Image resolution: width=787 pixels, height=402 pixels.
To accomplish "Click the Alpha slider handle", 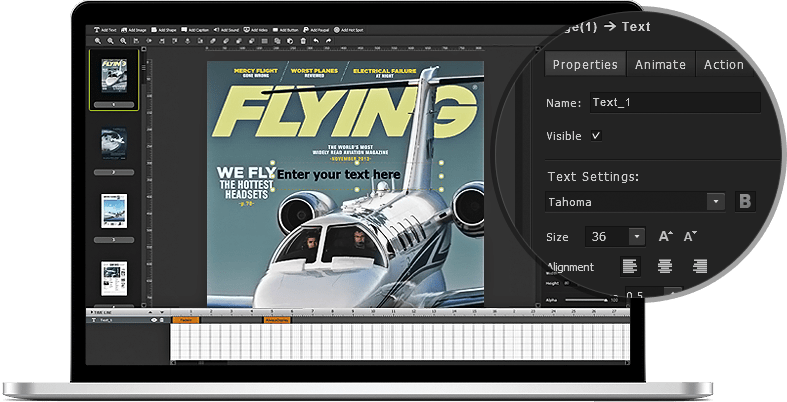I will pyautogui.click(x=606, y=300).
